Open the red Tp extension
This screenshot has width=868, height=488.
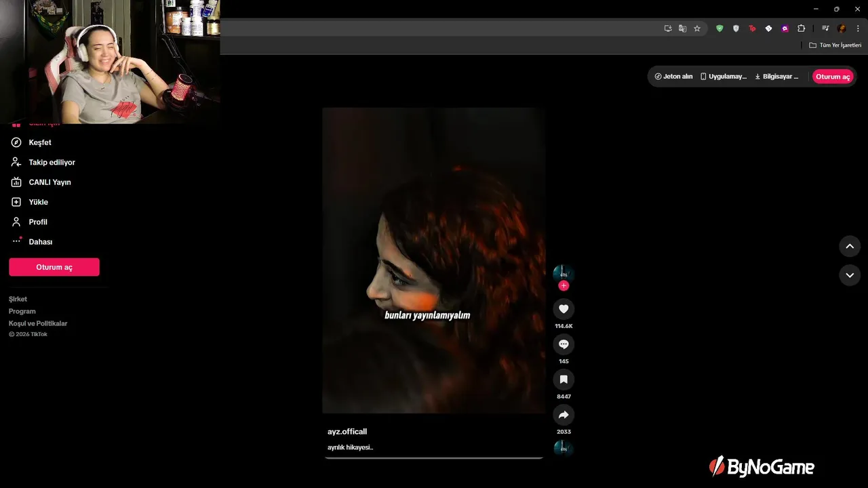[752, 28]
